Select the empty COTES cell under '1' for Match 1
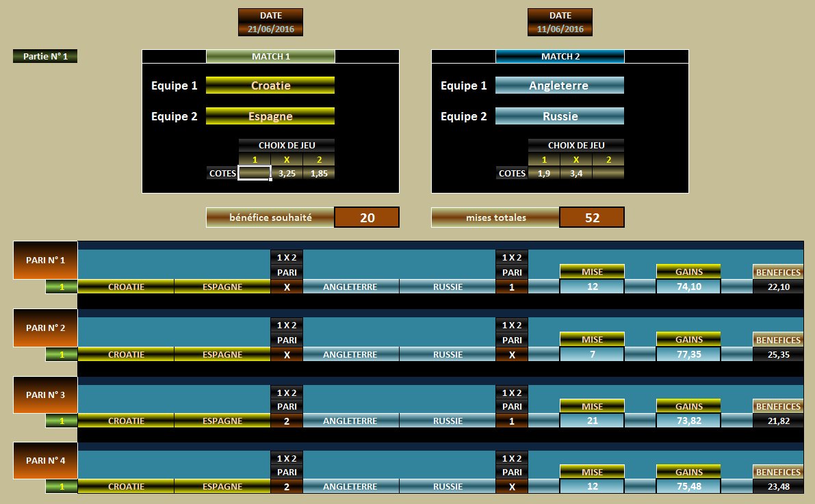 254,173
